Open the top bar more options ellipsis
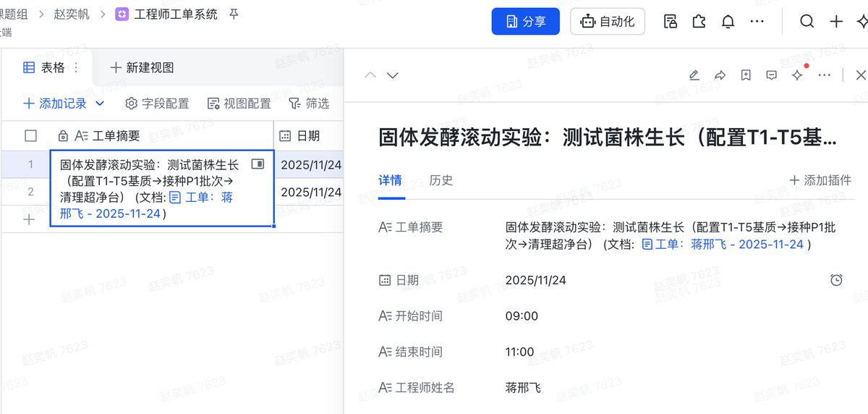 [757, 22]
